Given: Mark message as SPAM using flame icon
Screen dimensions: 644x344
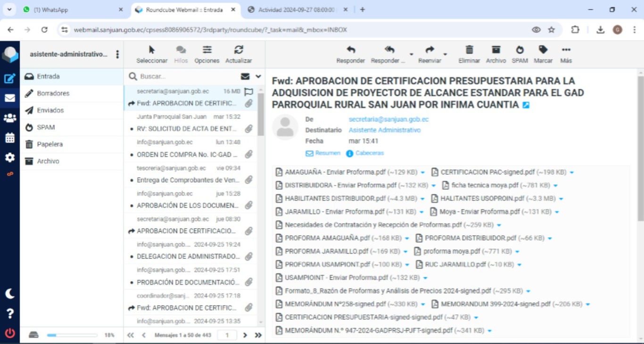Looking at the screenshot, I should [x=520, y=50].
